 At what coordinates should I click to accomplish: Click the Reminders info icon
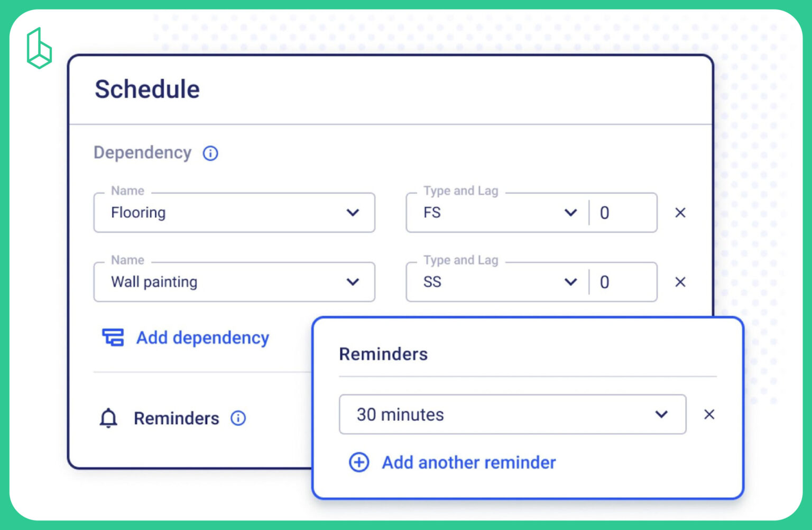238,418
